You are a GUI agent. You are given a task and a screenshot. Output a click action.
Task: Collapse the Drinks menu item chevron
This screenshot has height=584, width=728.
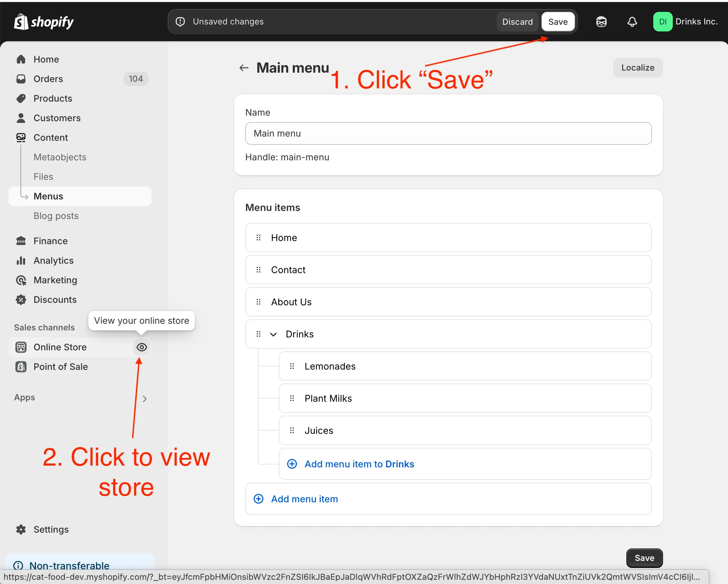tap(273, 334)
